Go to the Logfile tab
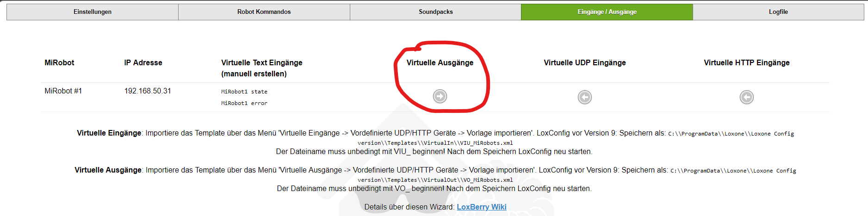This screenshot has width=868, height=216. (778, 12)
